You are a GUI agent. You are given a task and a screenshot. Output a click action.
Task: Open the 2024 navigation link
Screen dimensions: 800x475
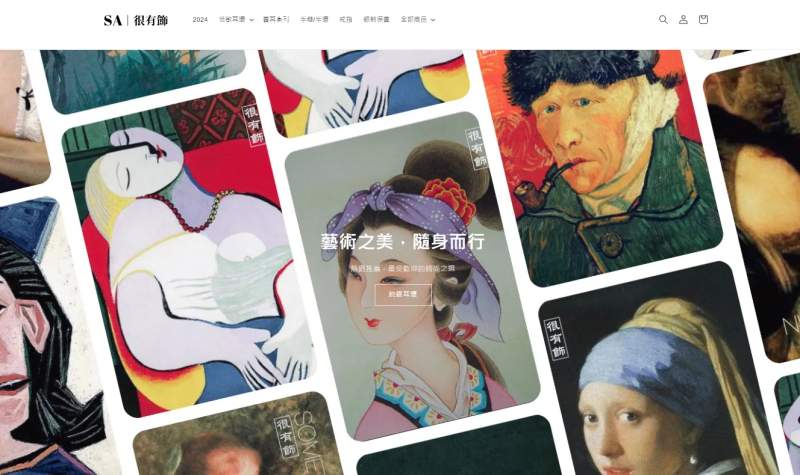pyautogui.click(x=200, y=19)
